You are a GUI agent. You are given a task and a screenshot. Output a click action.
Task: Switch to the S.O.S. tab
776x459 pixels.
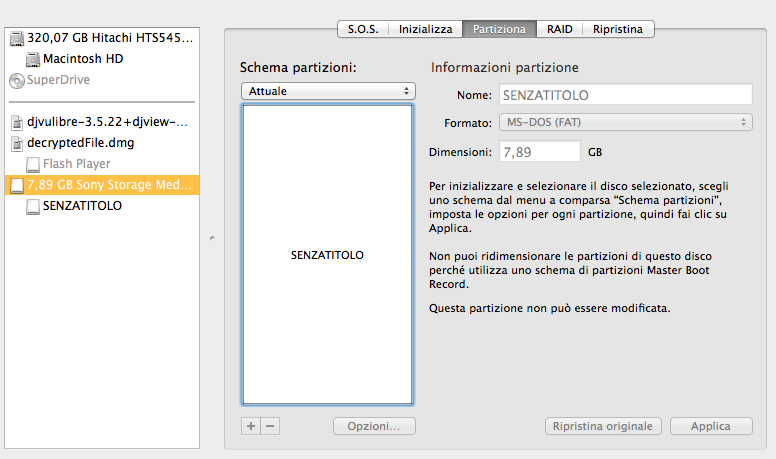(x=362, y=29)
